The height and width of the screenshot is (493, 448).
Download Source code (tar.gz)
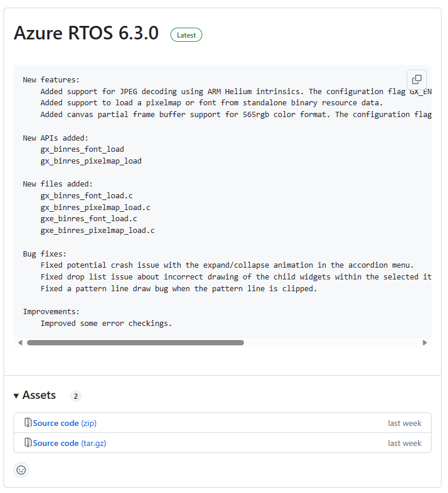click(69, 444)
